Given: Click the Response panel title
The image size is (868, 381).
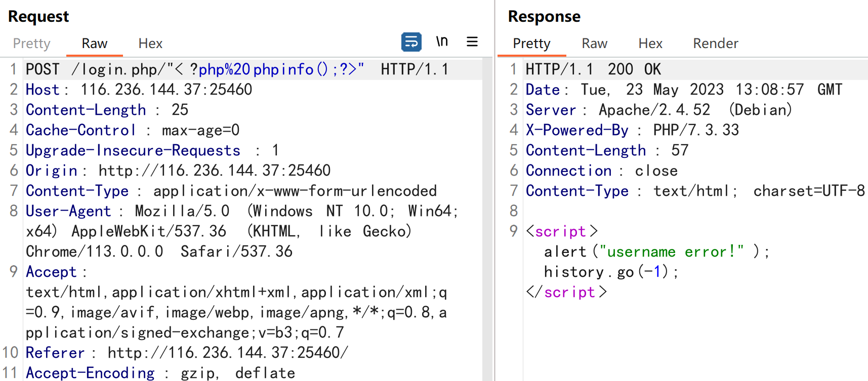Looking at the screenshot, I should tap(544, 16).
